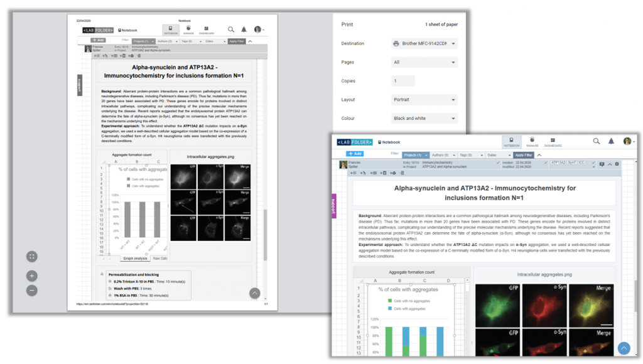Open Colour Black and white dropdown
The image size is (643, 364).
(x=424, y=119)
